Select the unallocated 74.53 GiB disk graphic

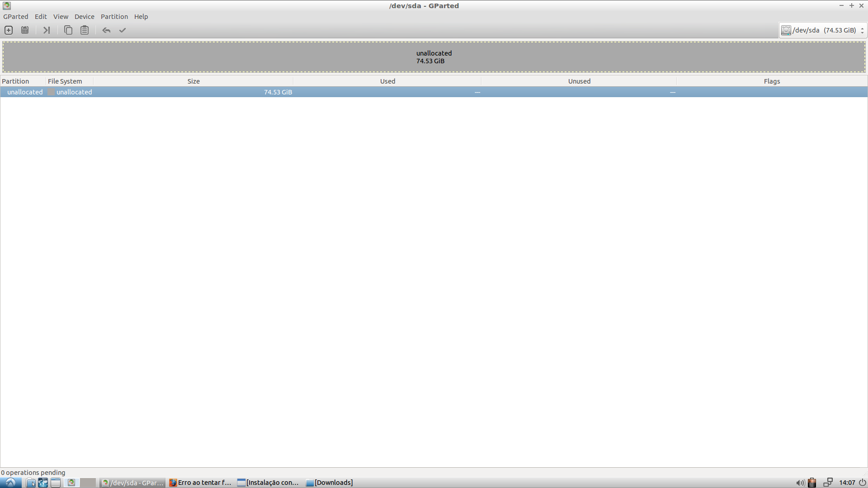(x=434, y=57)
